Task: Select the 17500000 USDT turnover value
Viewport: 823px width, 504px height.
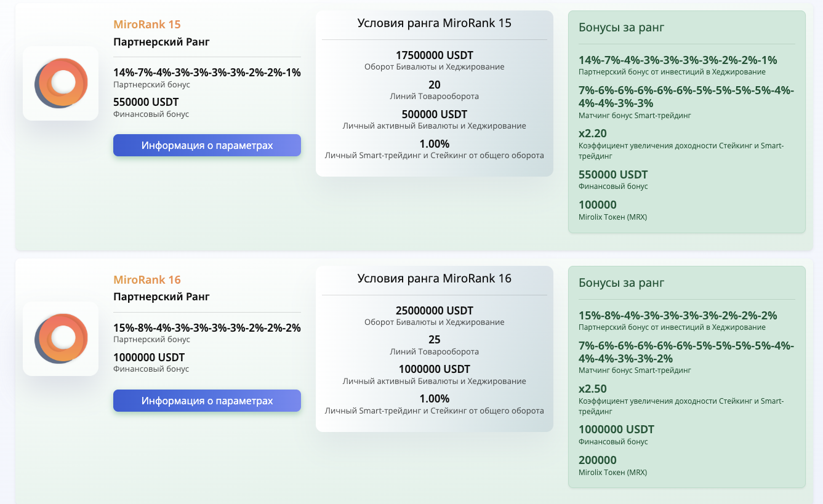Action: point(434,55)
